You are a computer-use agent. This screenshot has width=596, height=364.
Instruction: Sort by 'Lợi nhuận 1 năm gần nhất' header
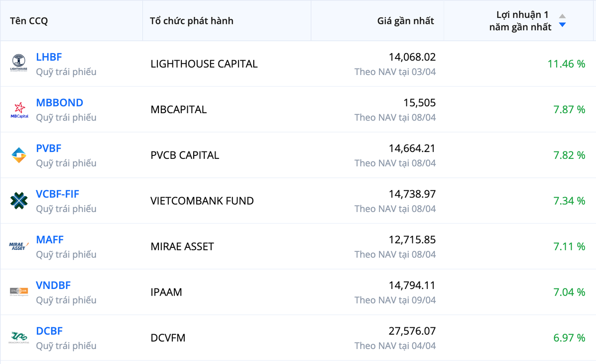(520, 21)
